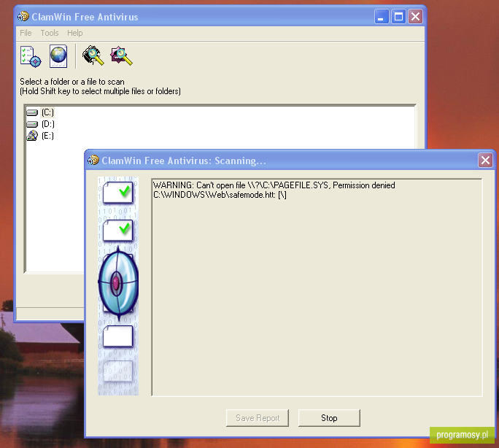Click the safemode.htt scan log line

220,195
